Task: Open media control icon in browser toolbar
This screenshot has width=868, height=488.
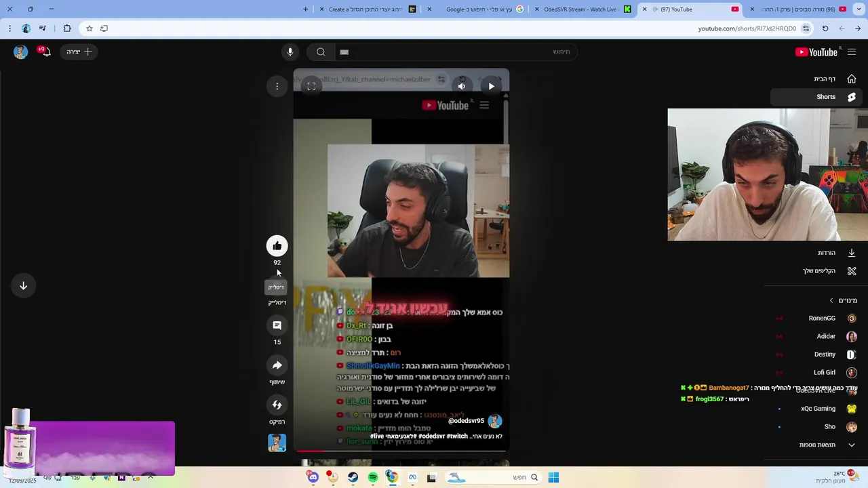Action: [43, 28]
